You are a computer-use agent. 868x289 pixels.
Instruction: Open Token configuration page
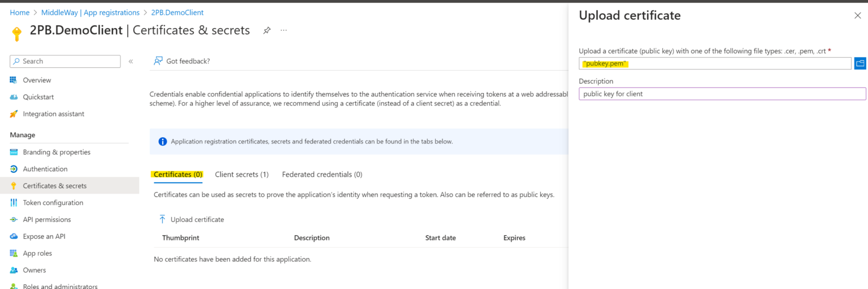click(x=53, y=203)
